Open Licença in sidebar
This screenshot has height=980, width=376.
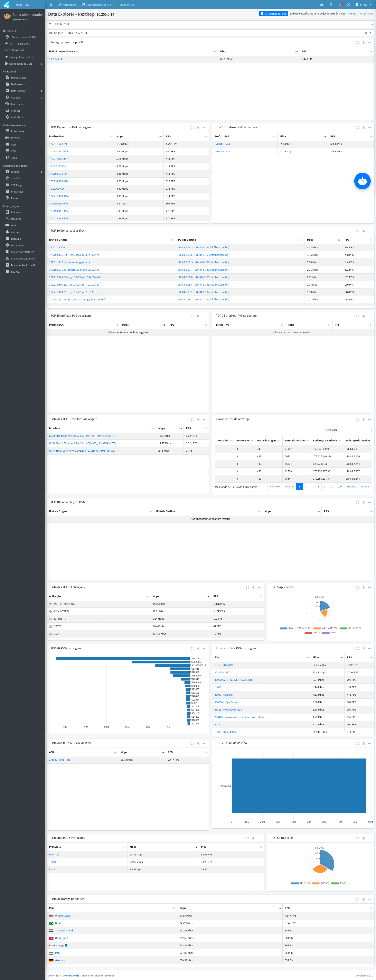click(x=23, y=272)
